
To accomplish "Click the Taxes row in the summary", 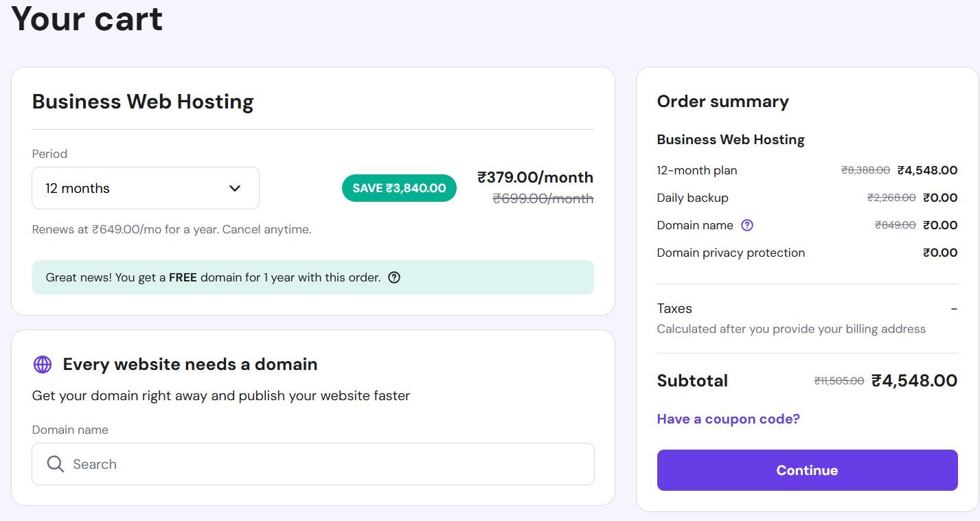I will tap(674, 308).
